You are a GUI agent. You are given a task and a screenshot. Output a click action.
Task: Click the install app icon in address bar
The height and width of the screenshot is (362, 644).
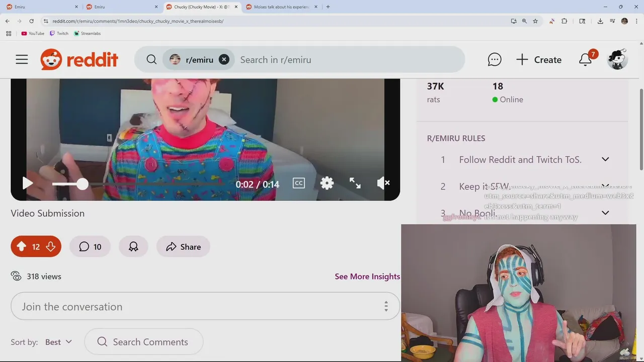(514, 21)
